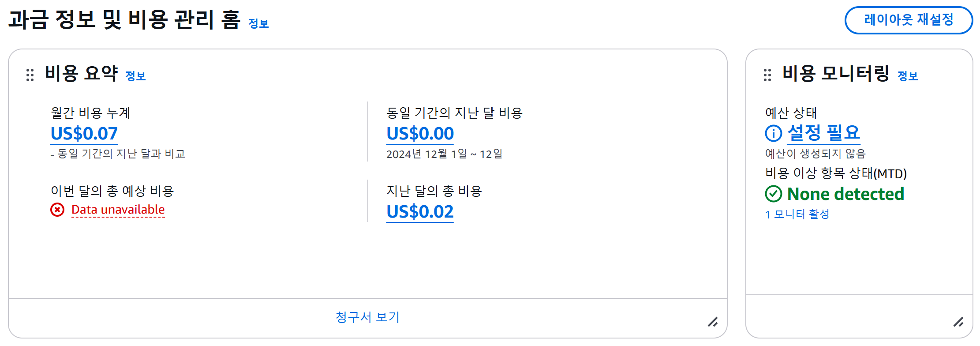Click resize handle of 비용 요약 widget
Screen dimensions: 980x346
pyautogui.click(x=713, y=322)
